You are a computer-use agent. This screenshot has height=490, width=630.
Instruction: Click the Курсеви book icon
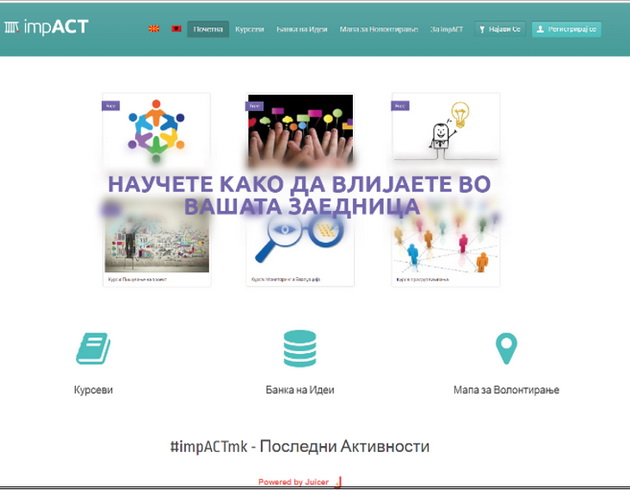tap(93, 348)
